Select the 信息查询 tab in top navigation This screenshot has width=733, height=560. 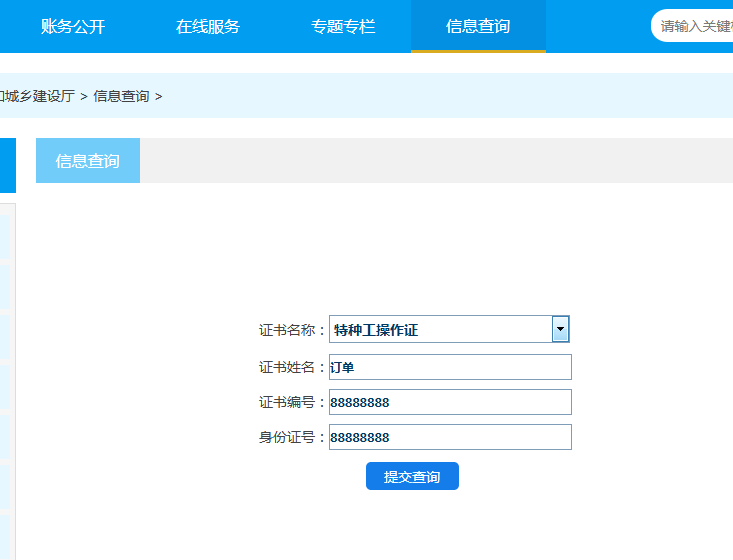click(x=478, y=26)
